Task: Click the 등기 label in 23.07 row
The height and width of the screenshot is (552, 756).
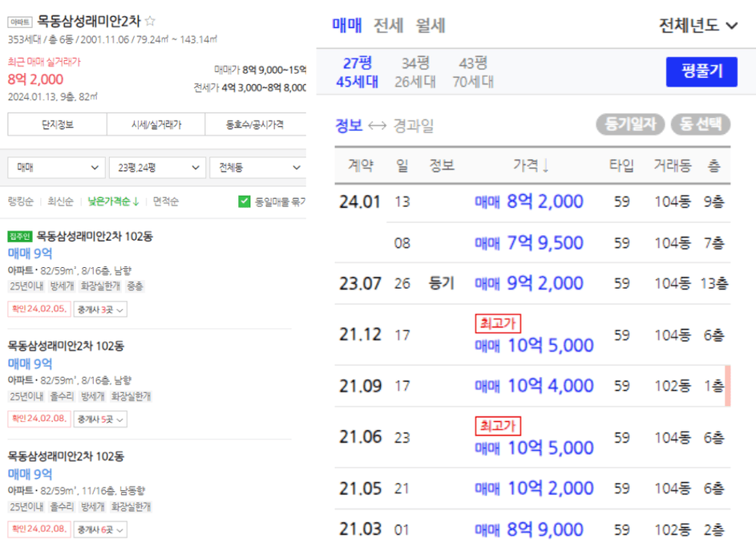Action: (442, 283)
